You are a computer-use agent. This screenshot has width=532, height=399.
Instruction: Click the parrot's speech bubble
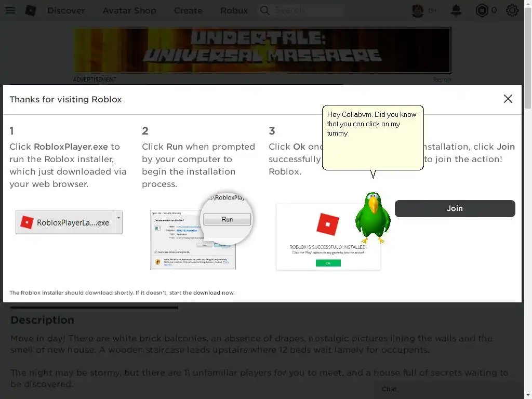373,137
